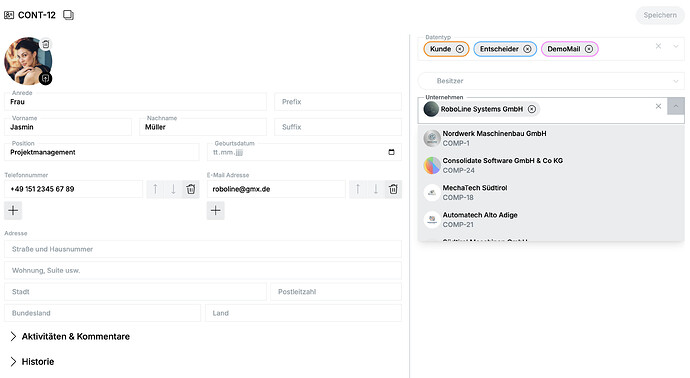The width and height of the screenshot is (690, 378).
Task: Delete the profile photo with trash icon
Action: pos(46,44)
